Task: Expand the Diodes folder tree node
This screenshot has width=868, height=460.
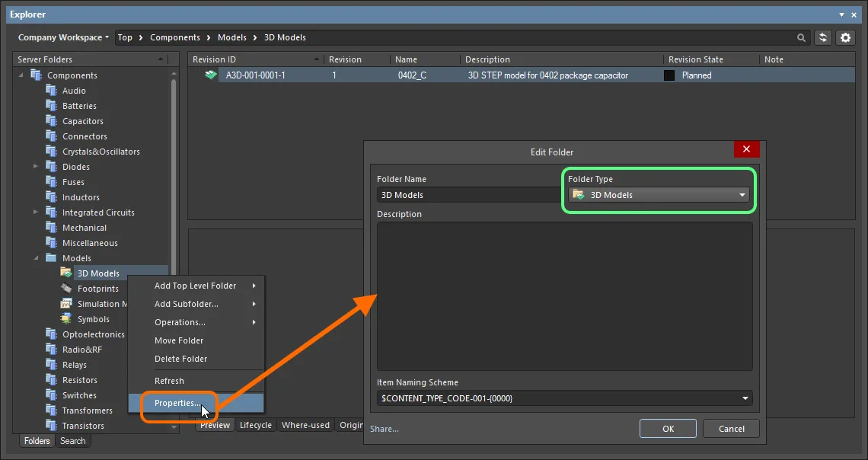Action: [35, 167]
